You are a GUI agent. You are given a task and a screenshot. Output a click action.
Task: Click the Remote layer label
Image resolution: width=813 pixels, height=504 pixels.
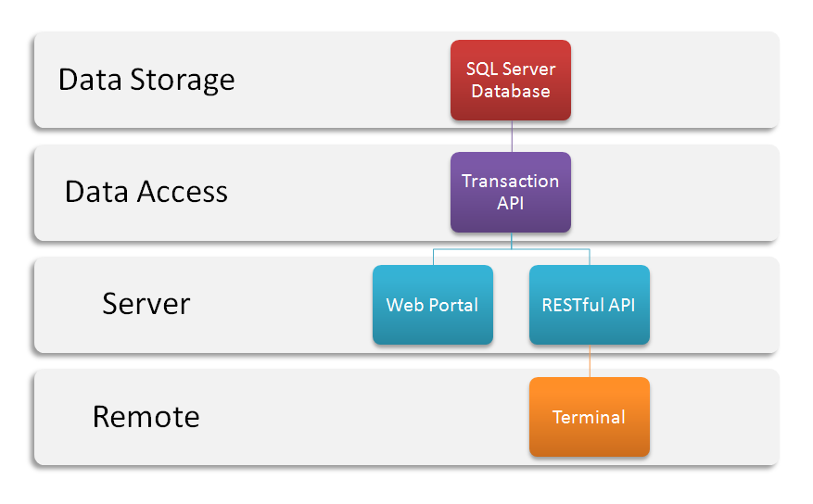pos(146,417)
